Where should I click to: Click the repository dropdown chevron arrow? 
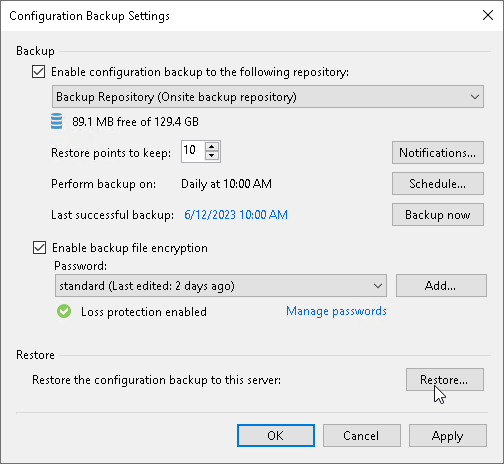[x=475, y=97]
